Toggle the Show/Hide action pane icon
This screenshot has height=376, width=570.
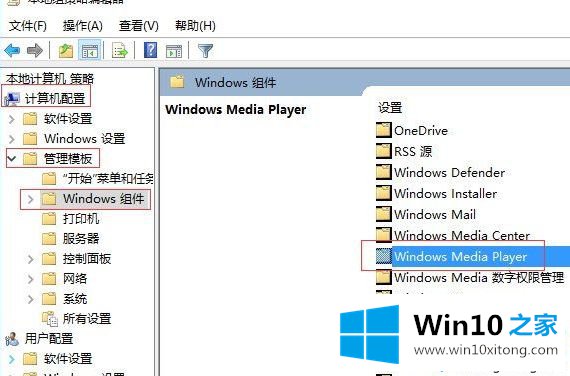[x=174, y=51]
